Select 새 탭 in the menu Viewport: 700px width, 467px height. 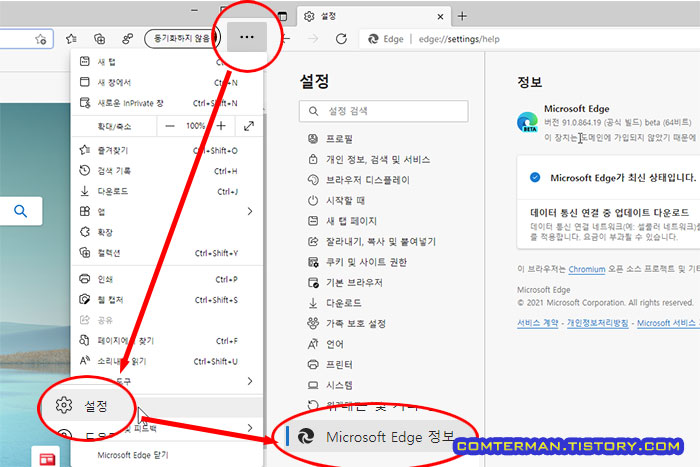click(x=167, y=62)
